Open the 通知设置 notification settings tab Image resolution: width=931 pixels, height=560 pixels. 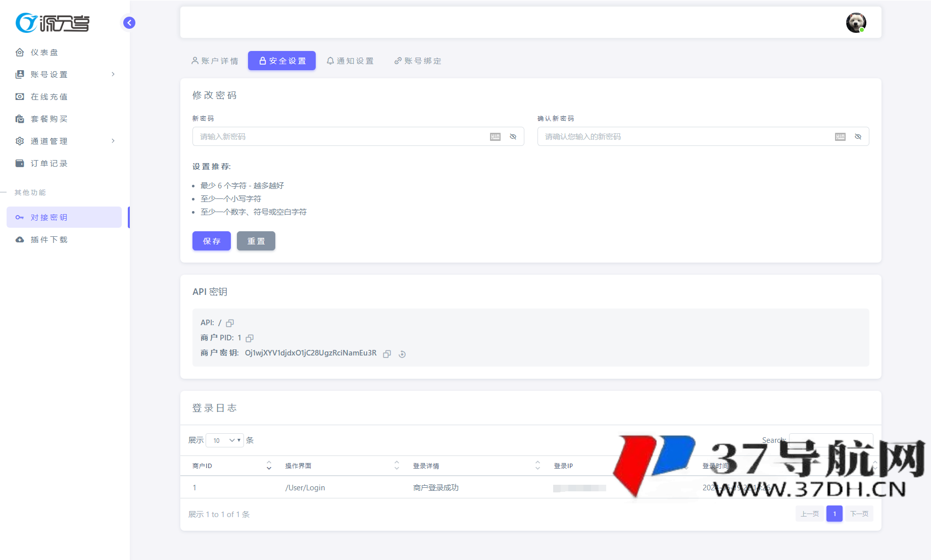(x=351, y=61)
